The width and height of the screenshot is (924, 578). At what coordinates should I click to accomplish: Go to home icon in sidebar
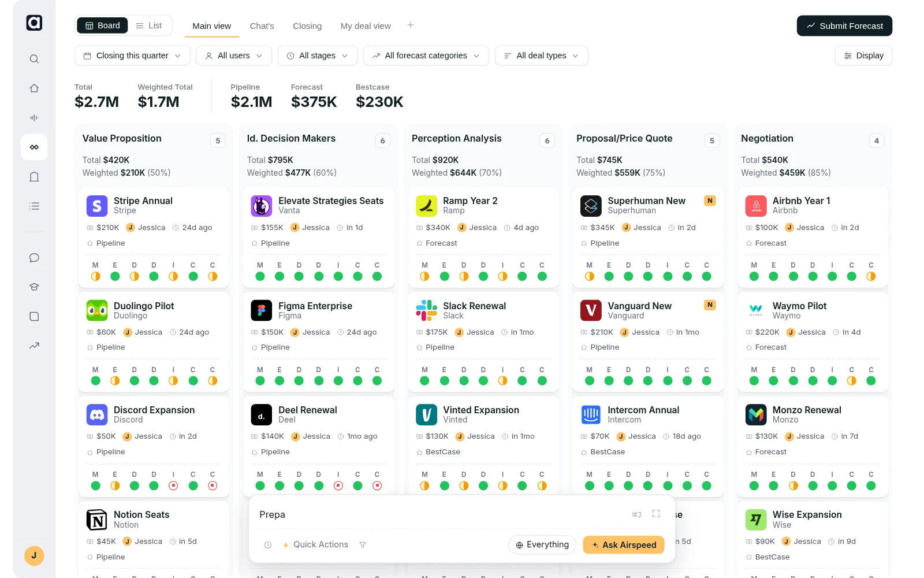[34, 88]
